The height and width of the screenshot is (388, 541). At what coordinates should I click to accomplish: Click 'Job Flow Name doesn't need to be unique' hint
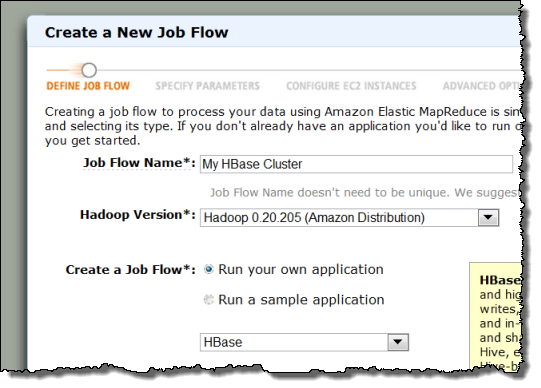tap(366, 192)
